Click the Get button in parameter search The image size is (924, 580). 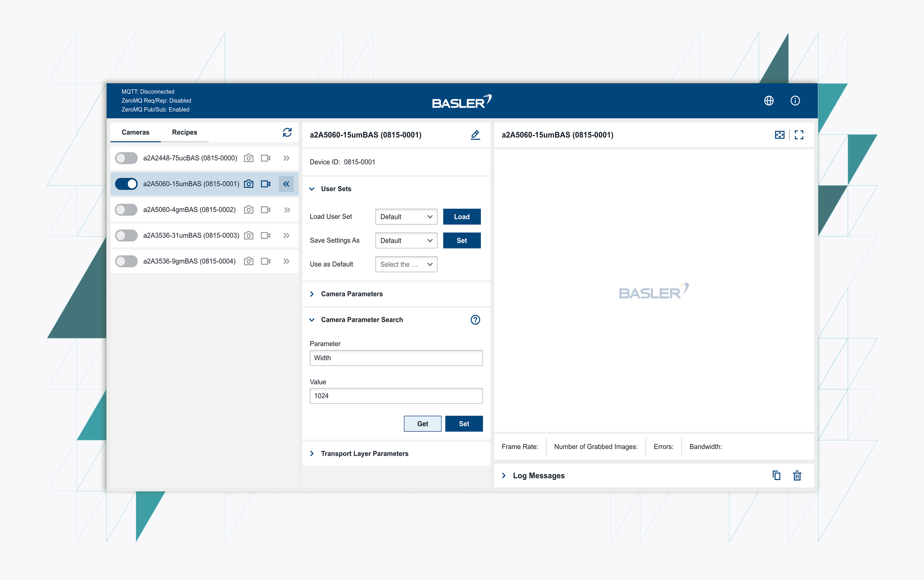(423, 423)
